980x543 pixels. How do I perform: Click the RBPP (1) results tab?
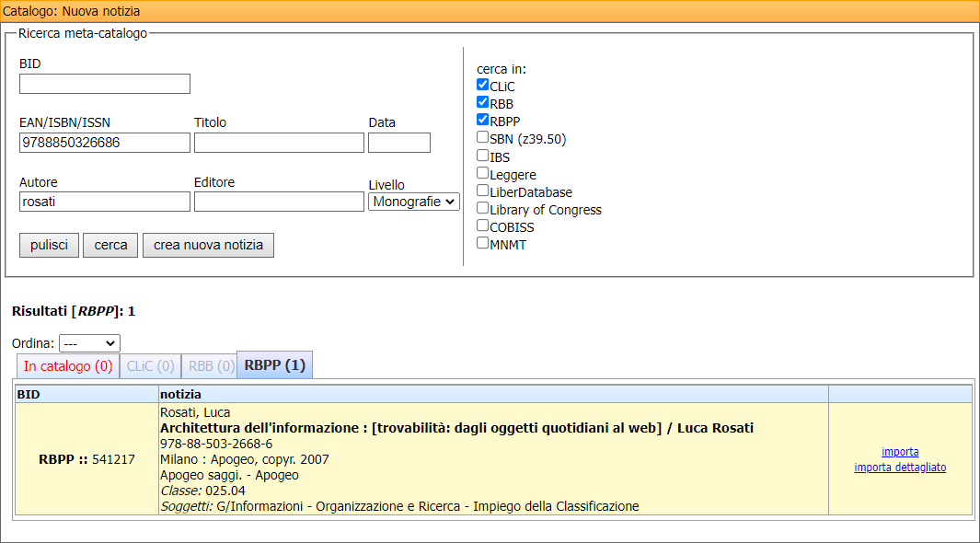coord(274,365)
